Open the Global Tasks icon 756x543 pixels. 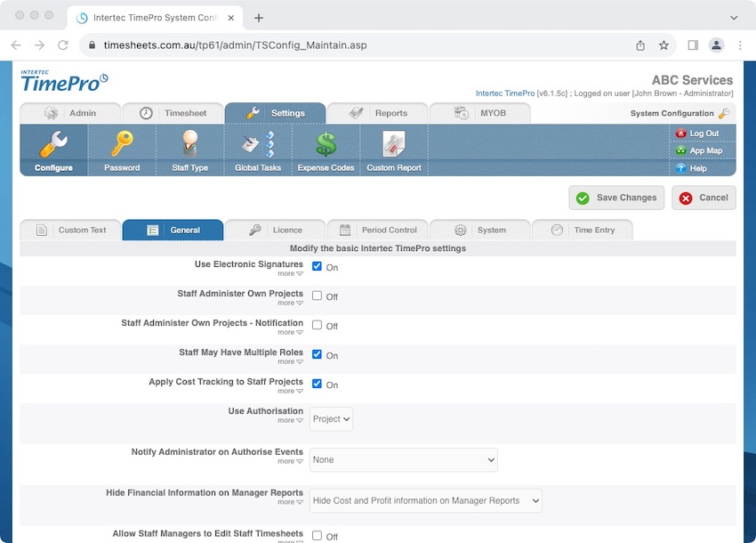coord(258,144)
